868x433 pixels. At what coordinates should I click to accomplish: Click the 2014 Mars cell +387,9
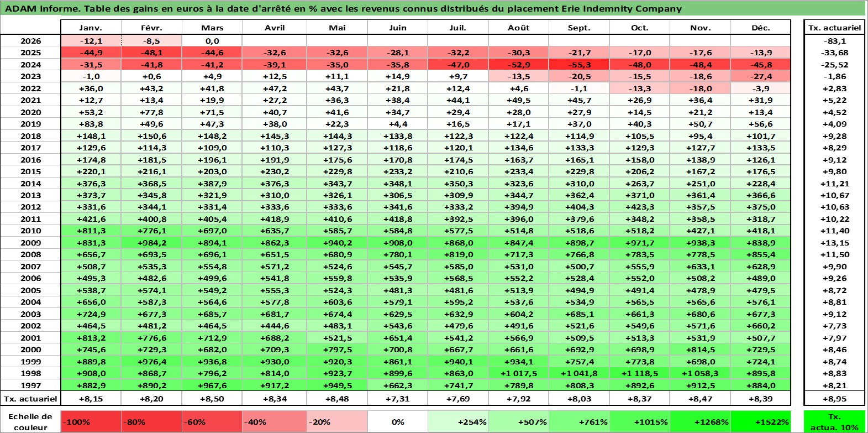(x=212, y=184)
